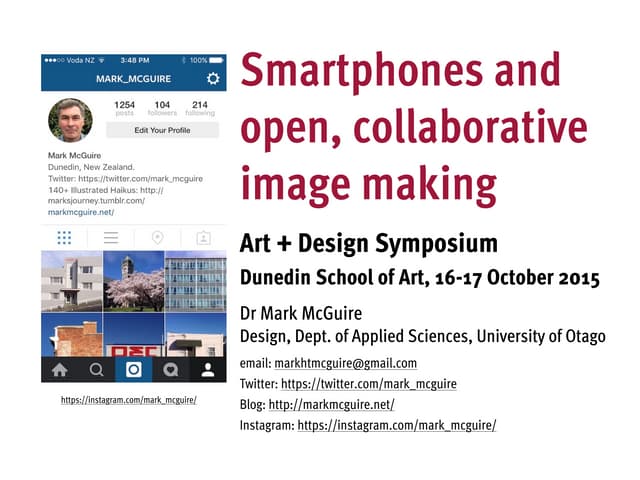The image size is (640, 480).
Task: Open the Twitter mark_mcguire link on slide
Action: tap(368, 384)
